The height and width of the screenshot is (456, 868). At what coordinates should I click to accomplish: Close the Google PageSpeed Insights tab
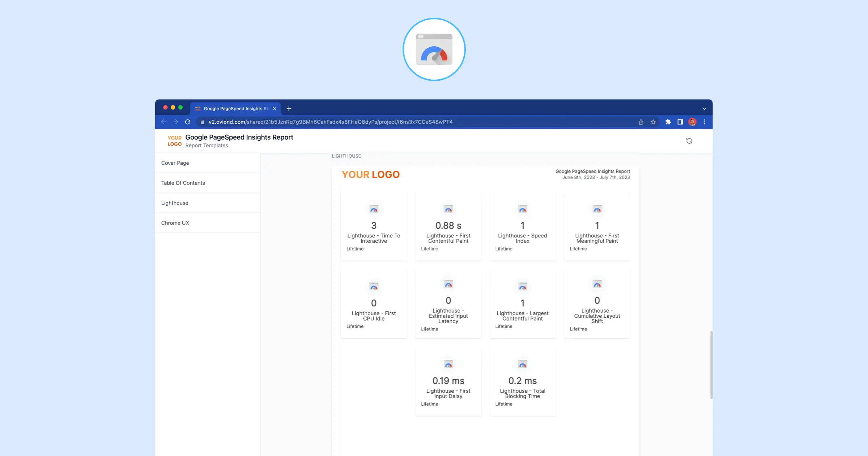pos(275,109)
